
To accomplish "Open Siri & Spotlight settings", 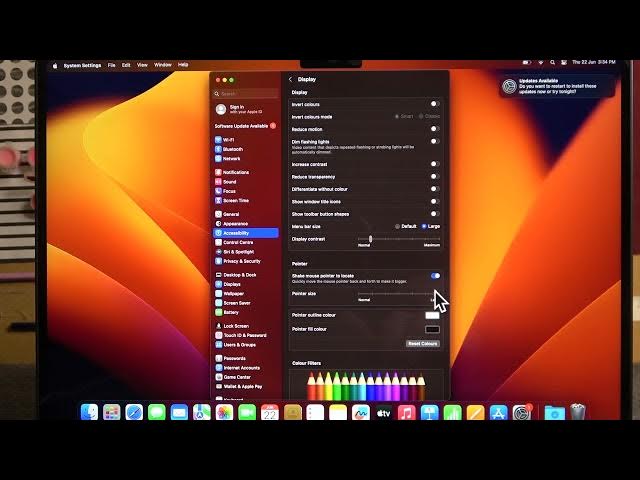I will [x=234, y=252].
